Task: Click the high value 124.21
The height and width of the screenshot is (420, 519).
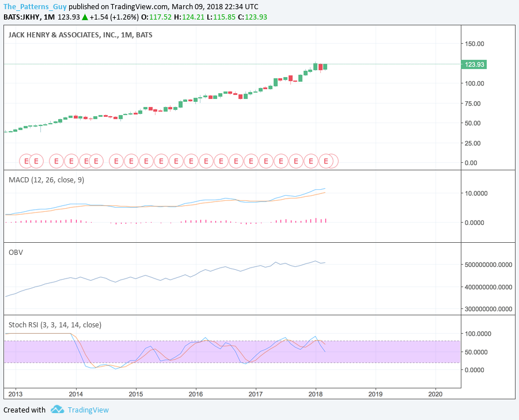Action: 194,17
